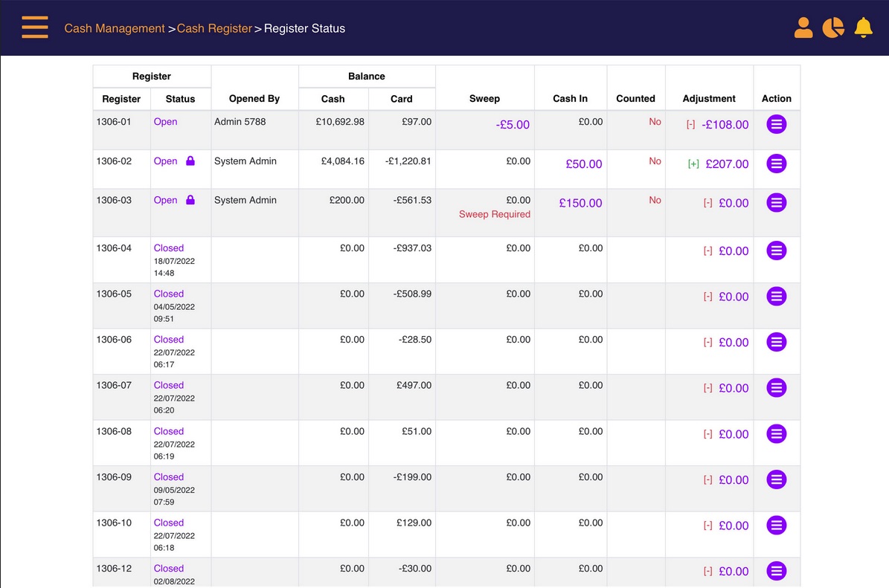Open the notifications bell

click(x=863, y=28)
